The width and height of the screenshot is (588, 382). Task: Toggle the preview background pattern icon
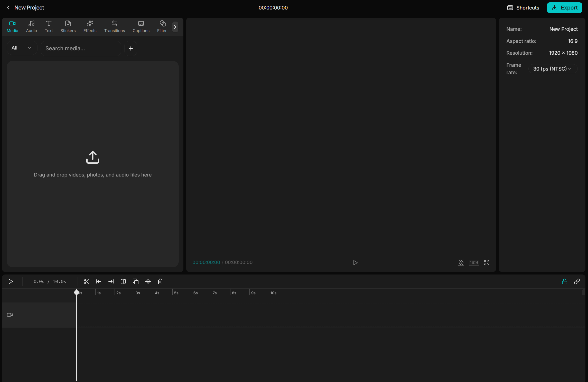[x=461, y=262]
